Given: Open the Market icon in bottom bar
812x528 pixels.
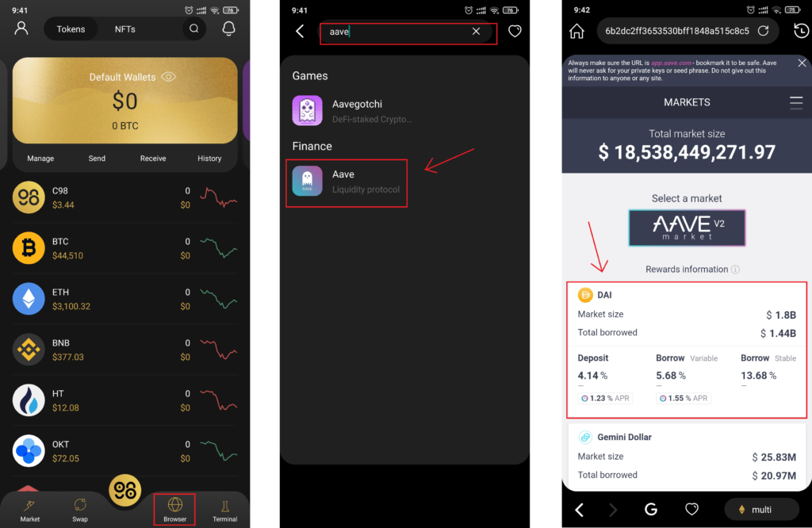Looking at the screenshot, I should click(29, 510).
